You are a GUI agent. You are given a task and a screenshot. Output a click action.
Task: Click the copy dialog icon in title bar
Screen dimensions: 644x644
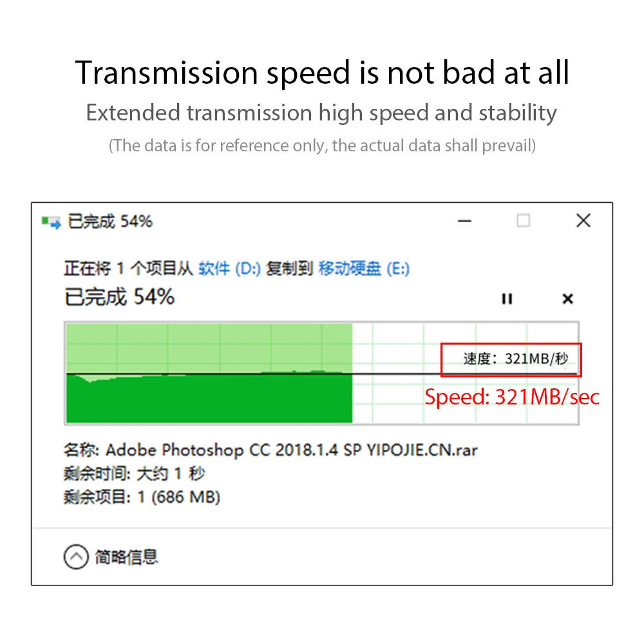click(x=51, y=222)
